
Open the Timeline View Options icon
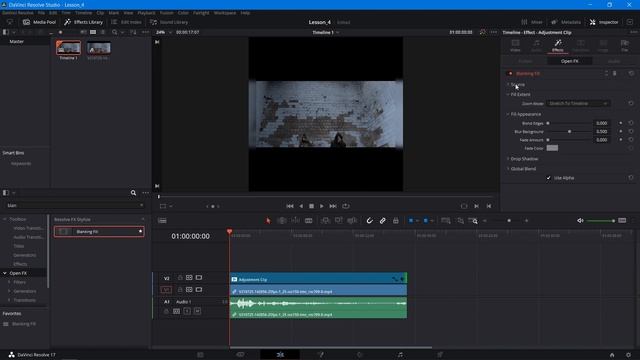pos(162,220)
